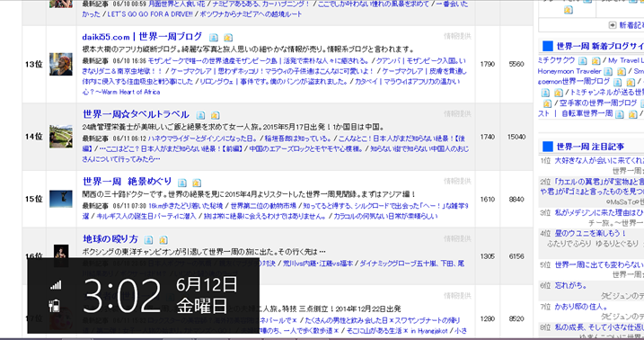Image resolution: width=644 pixels, height=340 pixels.
Task: Open the 15位 blog thumbnail image
Action: point(61,199)
